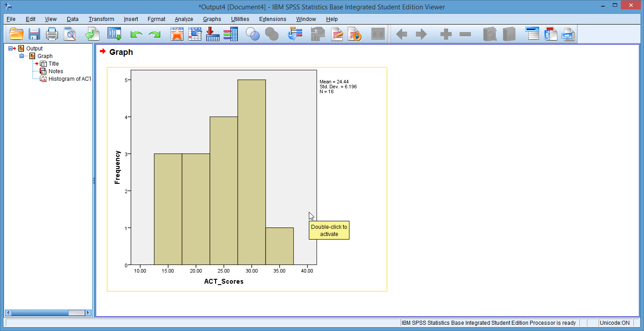
Task: Open the Transform menu
Action: (x=101, y=19)
